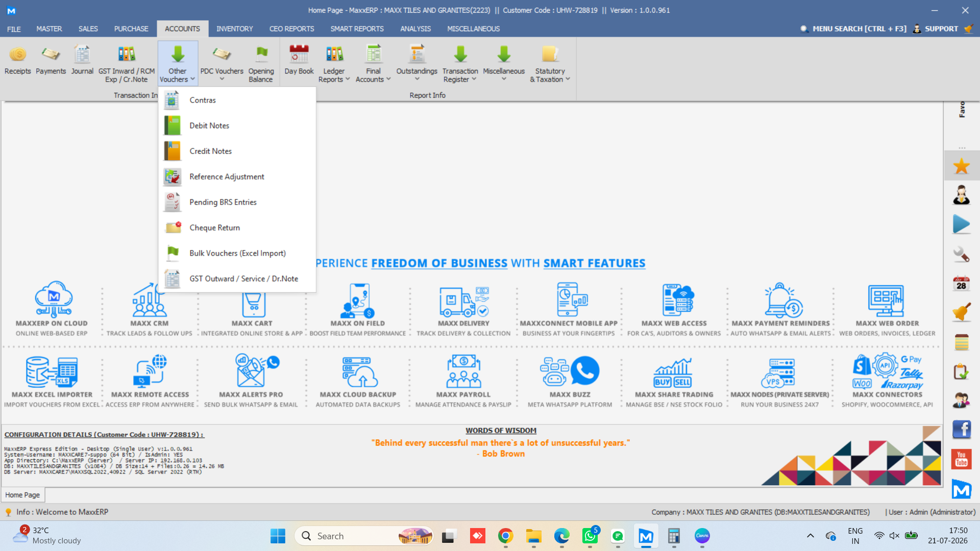
Task: Click the Reference Adjustment icon
Action: click(x=172, y=177)
